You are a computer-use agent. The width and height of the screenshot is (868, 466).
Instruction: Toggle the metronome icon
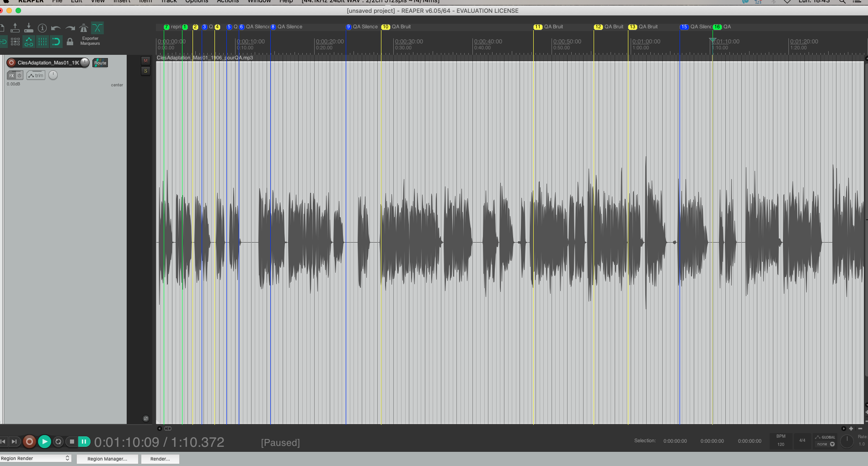coord(84,28)
